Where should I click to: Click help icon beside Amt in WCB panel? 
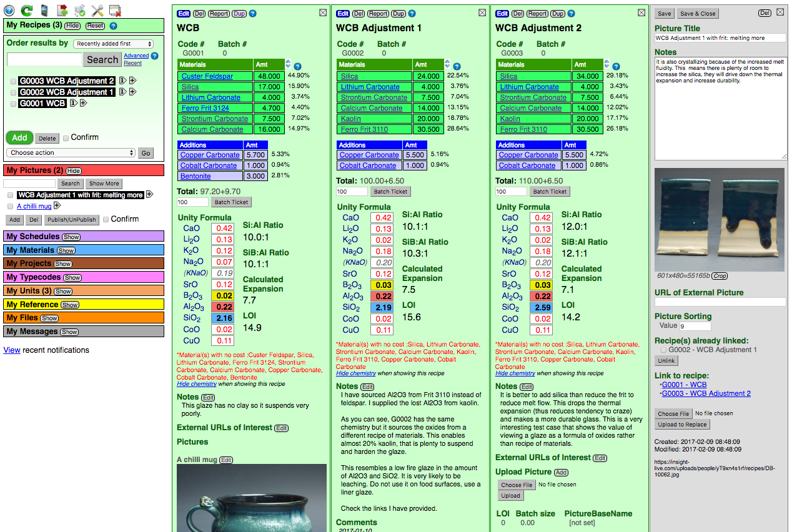(x=298, y=66)
